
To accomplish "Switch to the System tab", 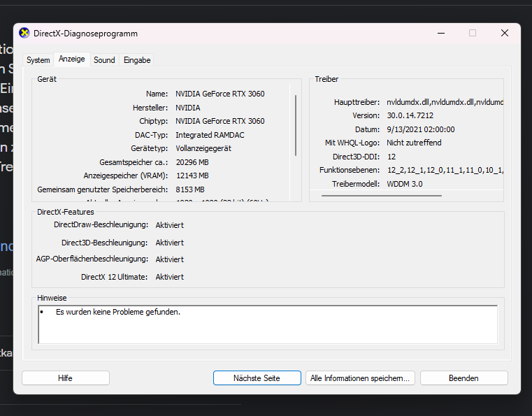I will [x=38, y=60].
